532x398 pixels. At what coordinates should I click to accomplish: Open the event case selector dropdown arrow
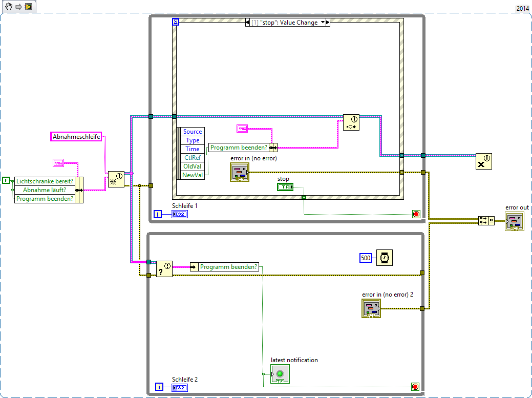click(x=323, y=23)
